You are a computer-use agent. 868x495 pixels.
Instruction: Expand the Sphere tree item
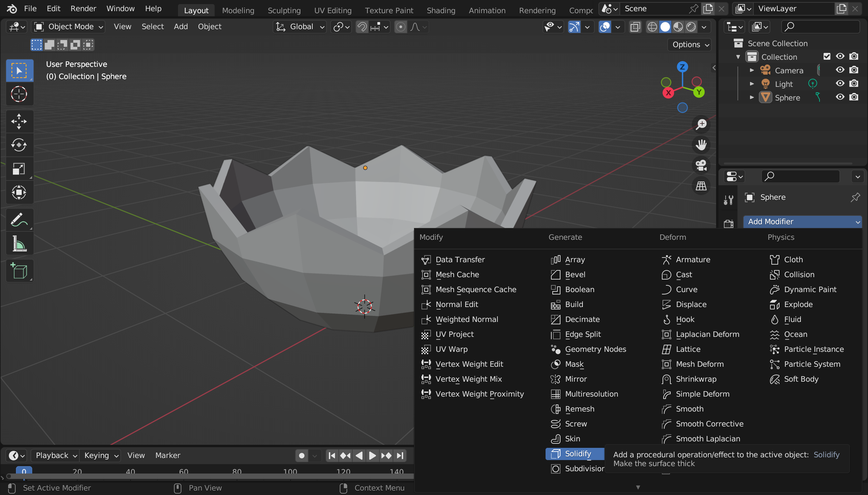(x=752, y=98)
